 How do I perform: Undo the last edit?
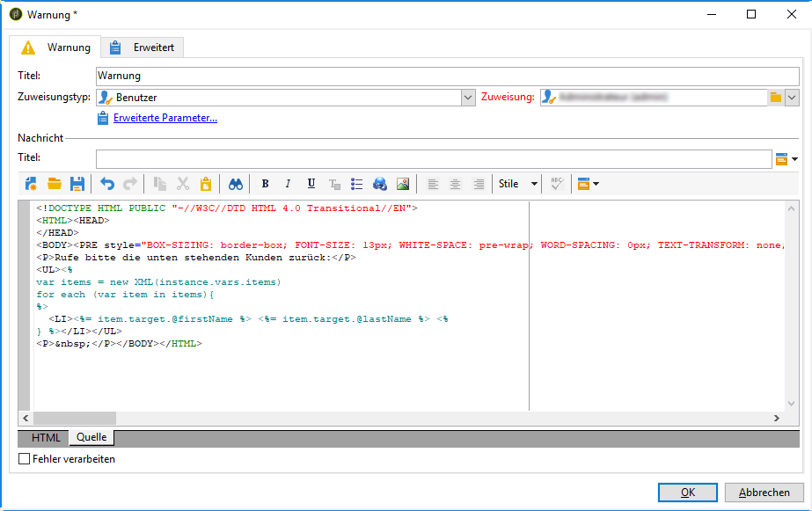click(107, 184)
